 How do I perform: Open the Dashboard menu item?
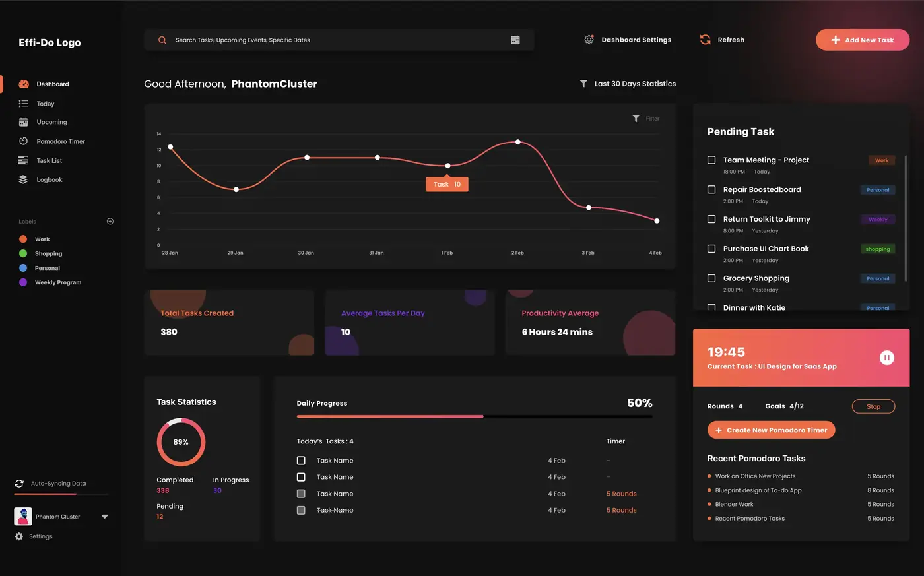coord(53,84)
